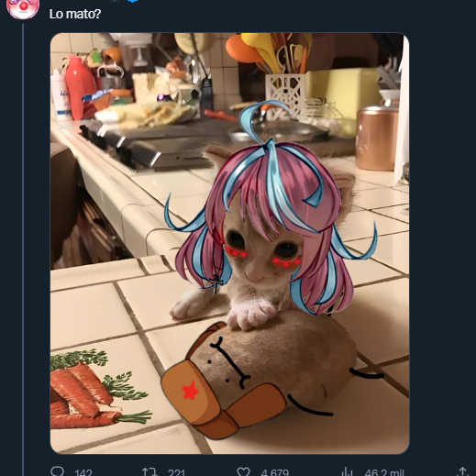The image size is (476, 476).
Task: Click the 142 replies count
Action: (83, 472)
